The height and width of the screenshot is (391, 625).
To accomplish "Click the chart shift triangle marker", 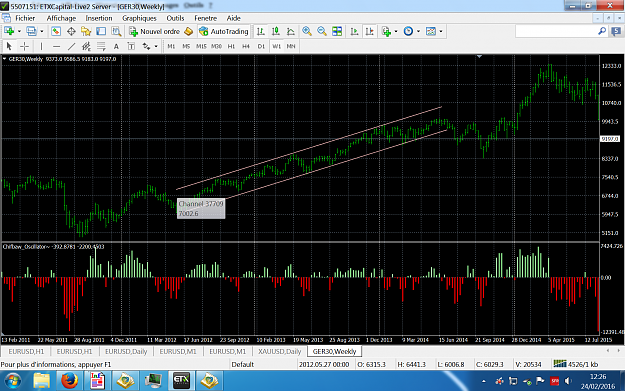I will point(479,57).
